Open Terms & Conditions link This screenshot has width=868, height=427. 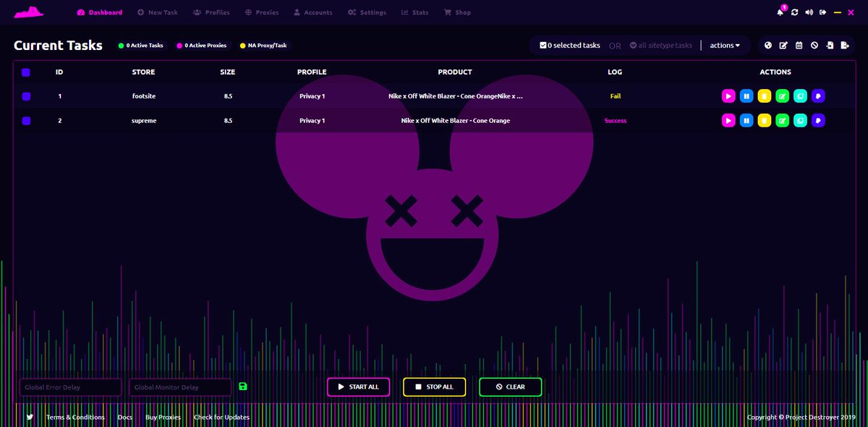75,417
